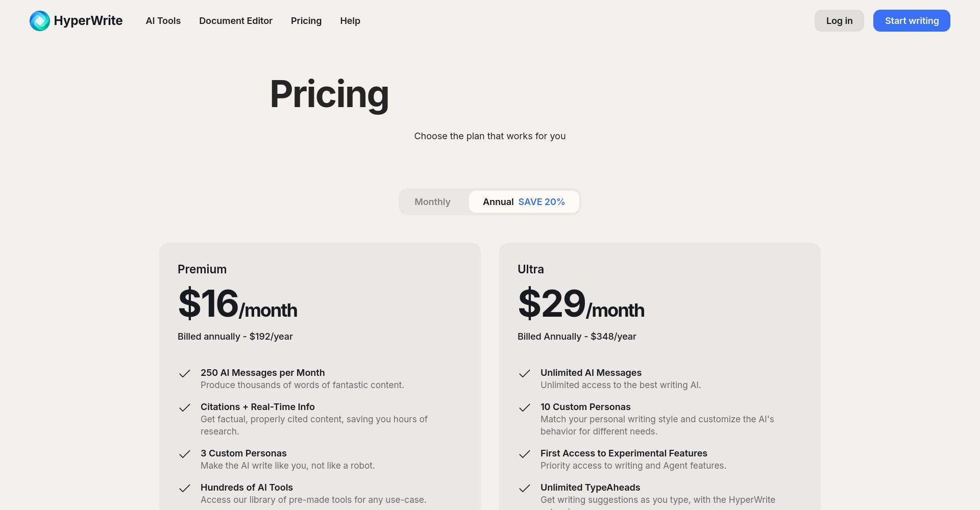Switch billing to Monthly
The width and height of the screenshot is (980, 510).
click(x=432, y=202)
